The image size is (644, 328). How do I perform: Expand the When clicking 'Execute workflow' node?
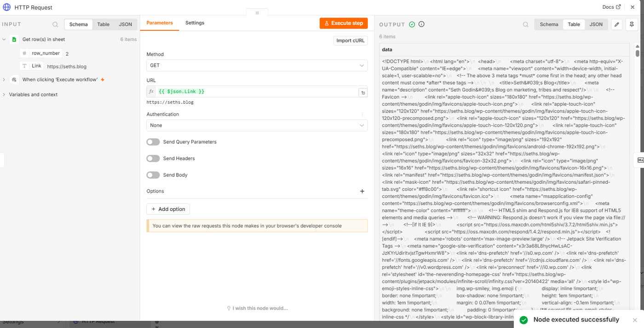[4, 79]
